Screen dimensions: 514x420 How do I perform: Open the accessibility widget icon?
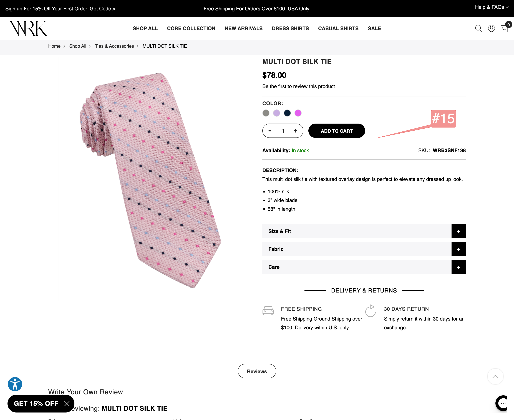click(15, 384)
